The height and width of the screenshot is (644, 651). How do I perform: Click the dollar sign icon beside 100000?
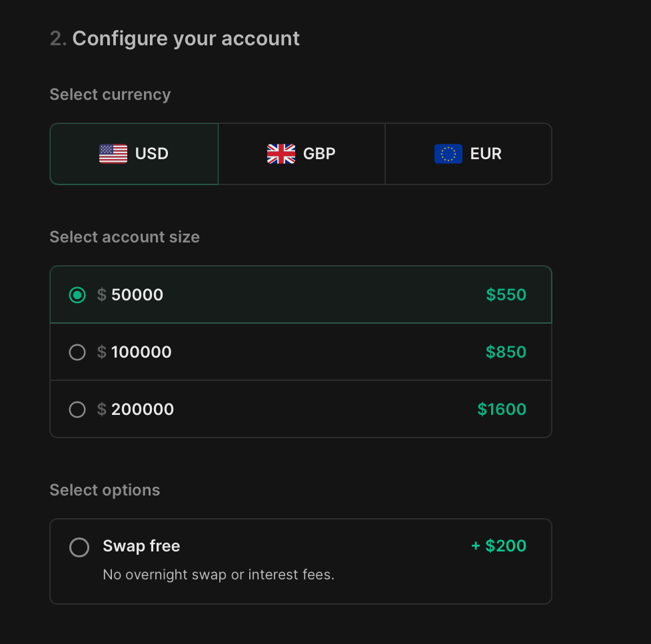(x=102, y=352)
